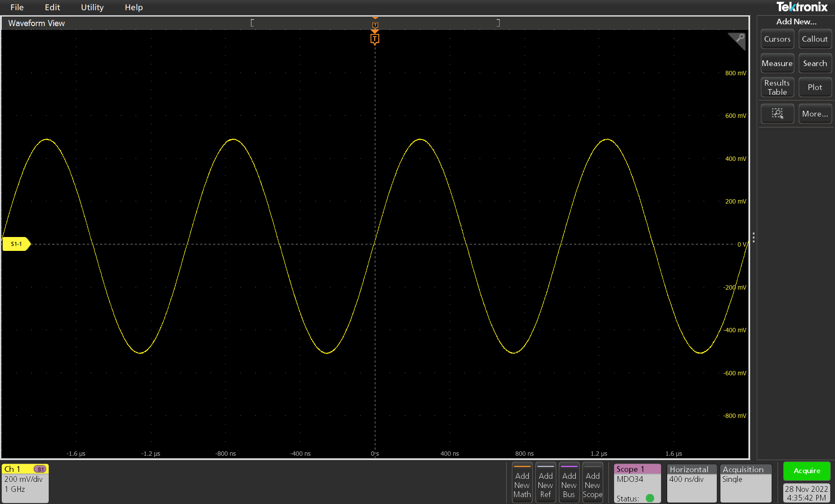Open the Scope 1 MDO34 badge
This screenshot has height=504, width=835.
click(x=637, y=483)
